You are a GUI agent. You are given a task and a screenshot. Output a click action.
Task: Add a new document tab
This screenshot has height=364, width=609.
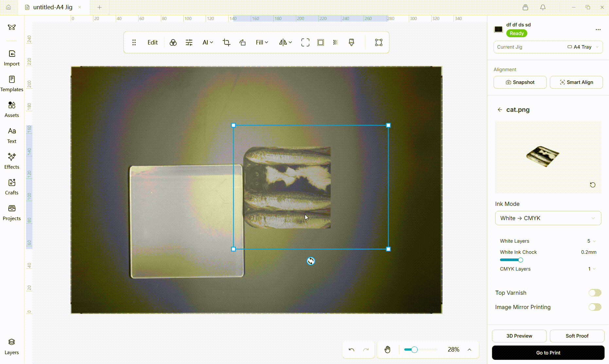pos(100,7)
